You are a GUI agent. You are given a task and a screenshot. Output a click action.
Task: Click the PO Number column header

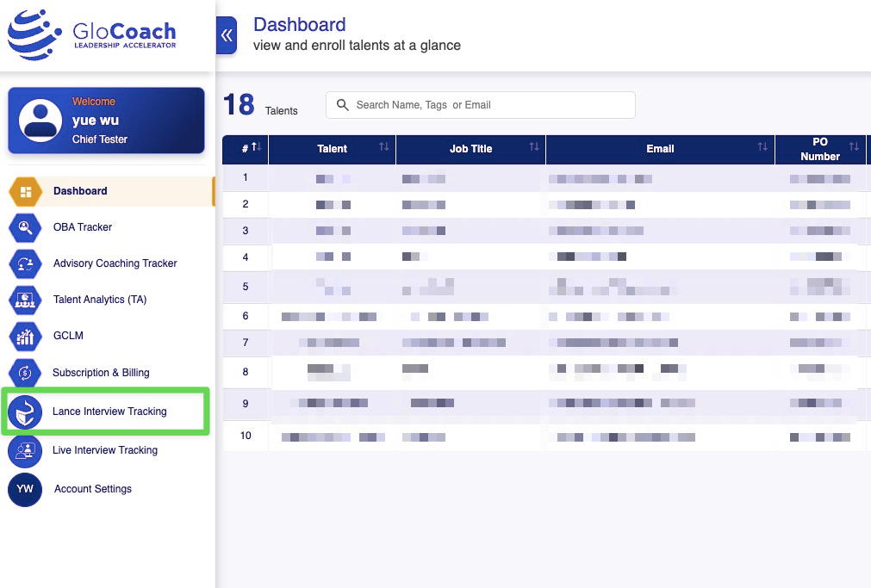[x=820, y=149]
